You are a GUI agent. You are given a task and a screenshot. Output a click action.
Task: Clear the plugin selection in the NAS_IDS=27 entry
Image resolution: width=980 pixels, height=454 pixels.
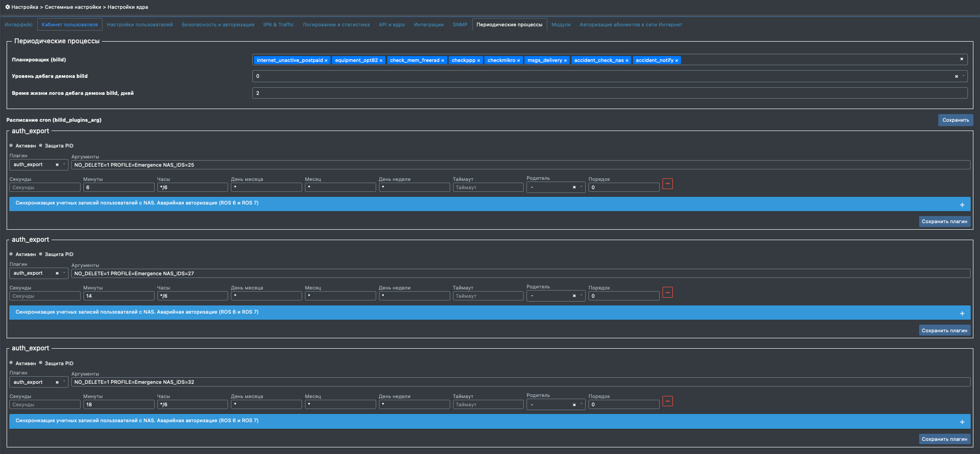click(57, 274)
